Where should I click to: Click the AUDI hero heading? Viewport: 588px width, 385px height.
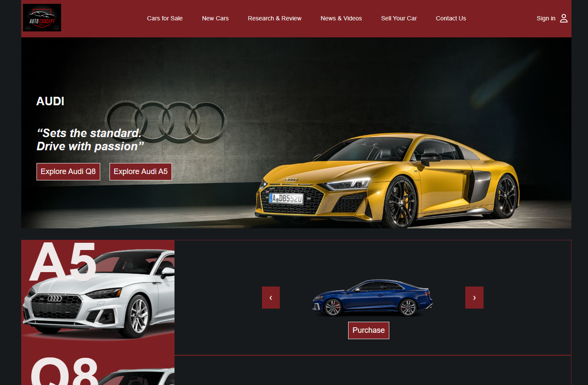(51, 101)
